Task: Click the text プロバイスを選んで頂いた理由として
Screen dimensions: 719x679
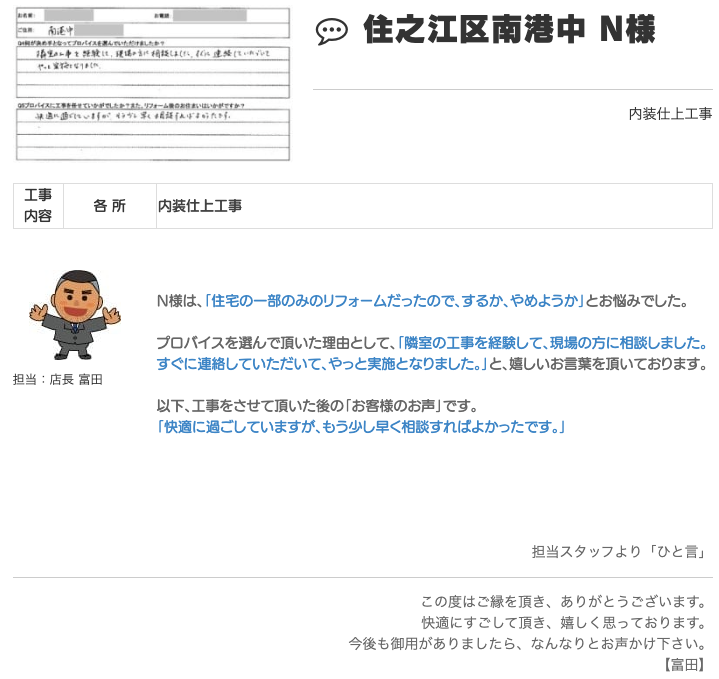Action: (x=275, y=342)
